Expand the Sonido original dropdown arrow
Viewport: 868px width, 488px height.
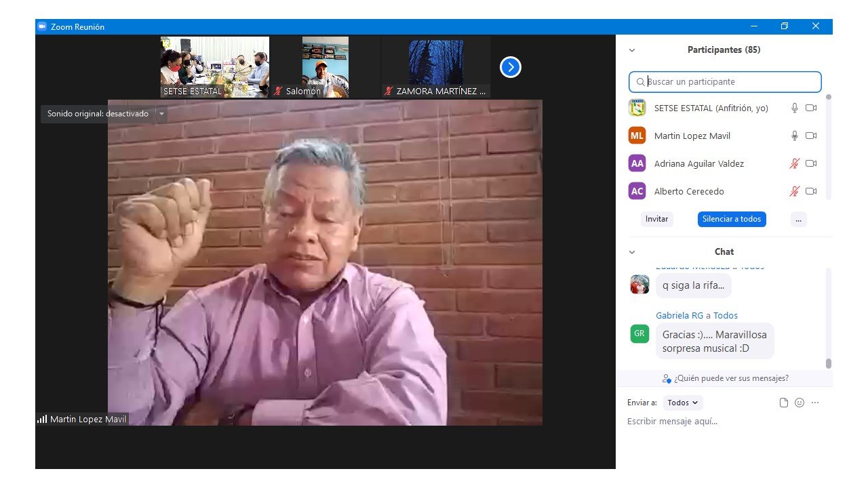coord(161,114)
